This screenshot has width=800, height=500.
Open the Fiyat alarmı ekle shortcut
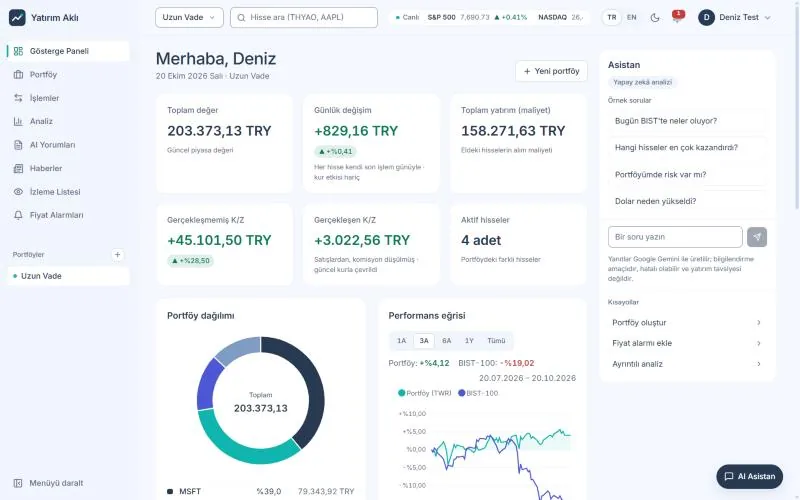[x=687, y=343]
